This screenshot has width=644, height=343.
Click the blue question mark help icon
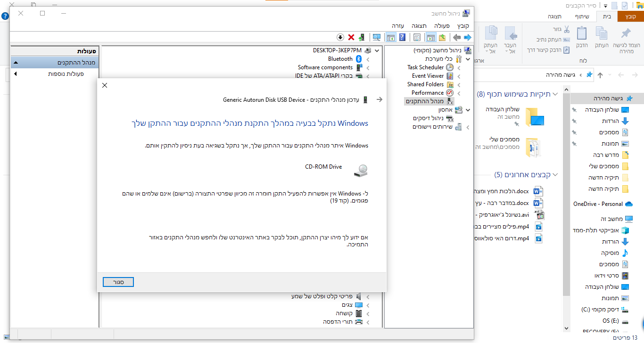point(403,37)
